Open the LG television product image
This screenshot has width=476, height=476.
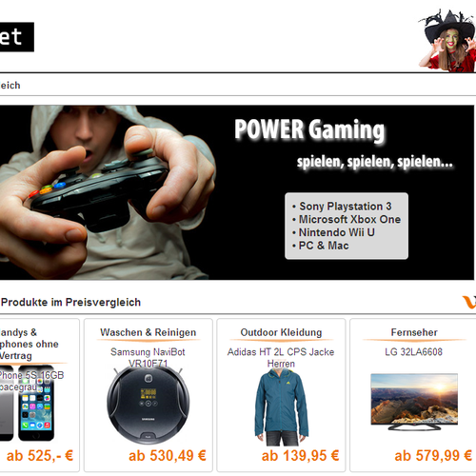point(414,402)
